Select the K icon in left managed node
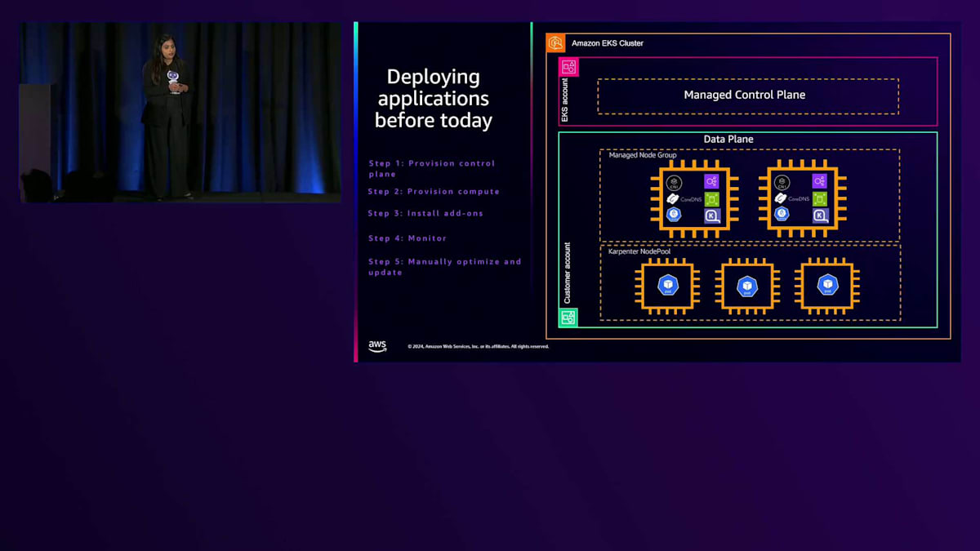The width and height of the screenshot is (980, 551). coord(711,216)
